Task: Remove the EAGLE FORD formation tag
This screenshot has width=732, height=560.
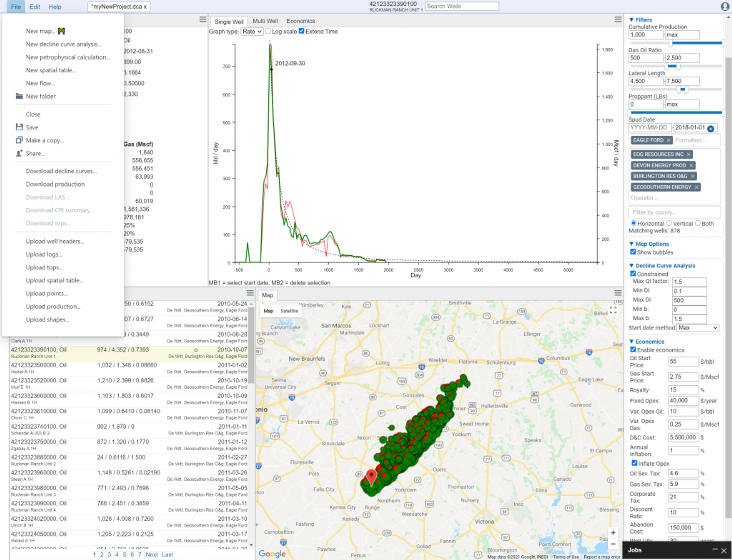Action: click(668, 140)
